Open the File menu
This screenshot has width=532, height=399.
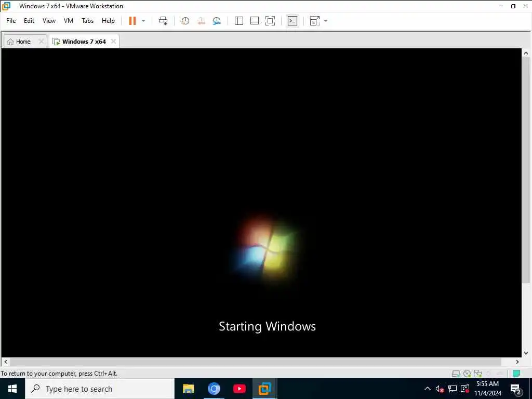click(x=11, y=21)
